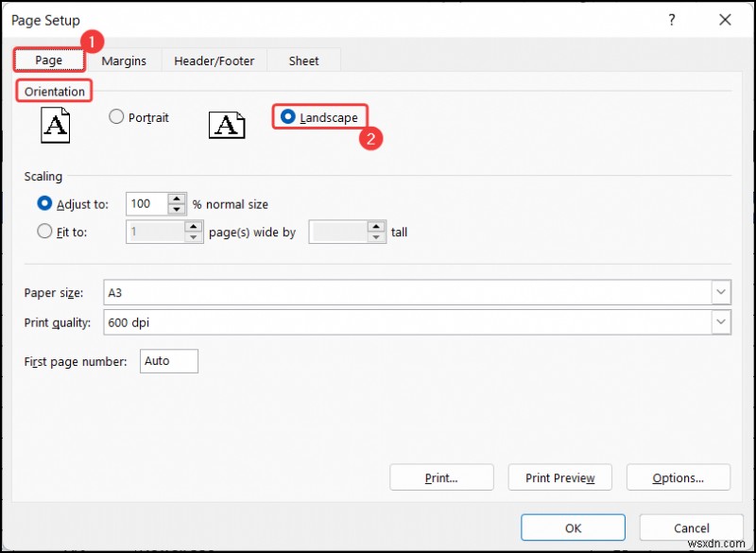
Task: Click the help question mark icon
Action: 671,19
